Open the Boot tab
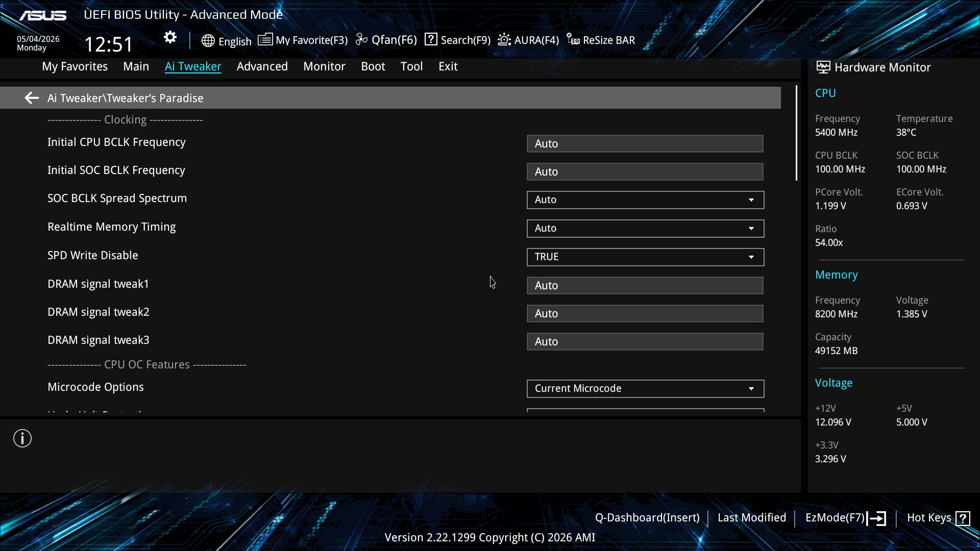The height and width of the screenshot is (551, 980). 373,66
